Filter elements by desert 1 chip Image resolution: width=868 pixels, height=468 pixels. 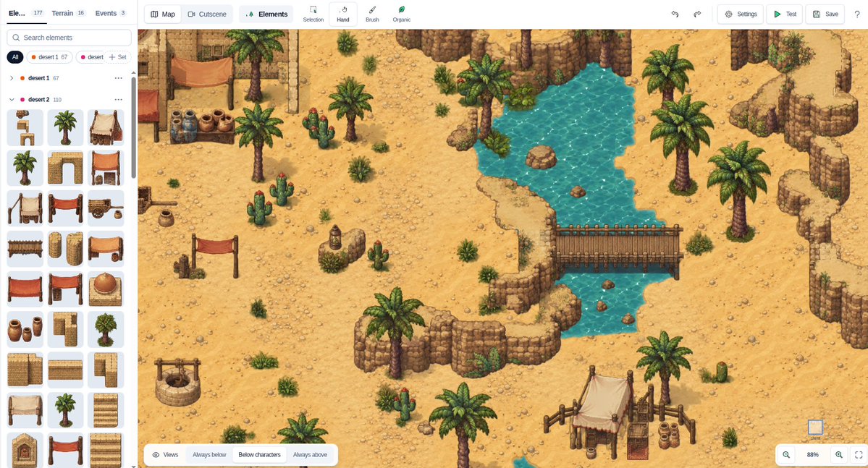(x=50, y=57)
